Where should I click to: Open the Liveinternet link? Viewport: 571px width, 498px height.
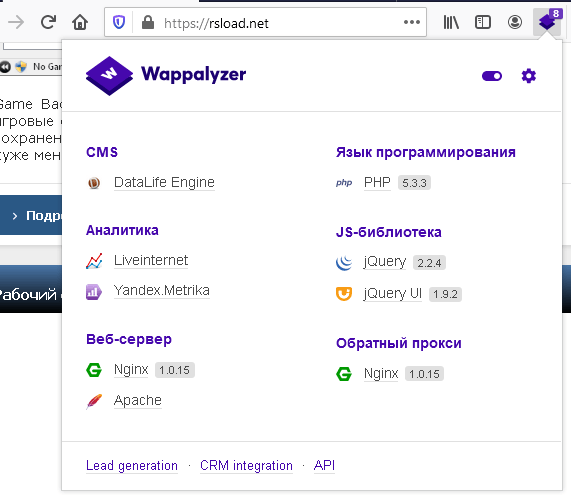(151, 261)
